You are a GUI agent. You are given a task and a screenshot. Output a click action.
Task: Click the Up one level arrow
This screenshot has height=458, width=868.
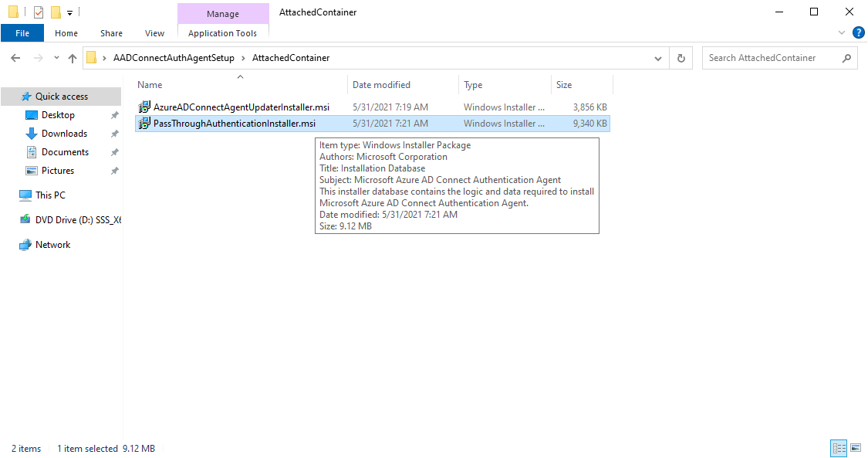click(73, 58)
